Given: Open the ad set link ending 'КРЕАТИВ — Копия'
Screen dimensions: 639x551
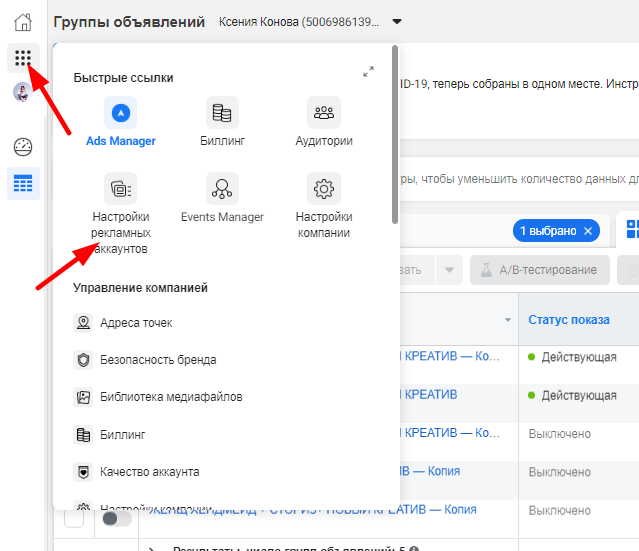Looking at the screenshot, I should [x=313, y=509].
